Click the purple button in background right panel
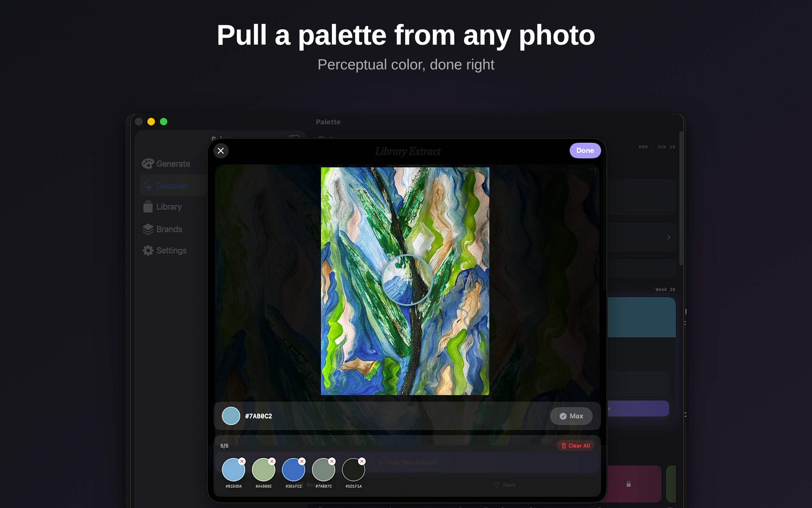 pos(638,409)
